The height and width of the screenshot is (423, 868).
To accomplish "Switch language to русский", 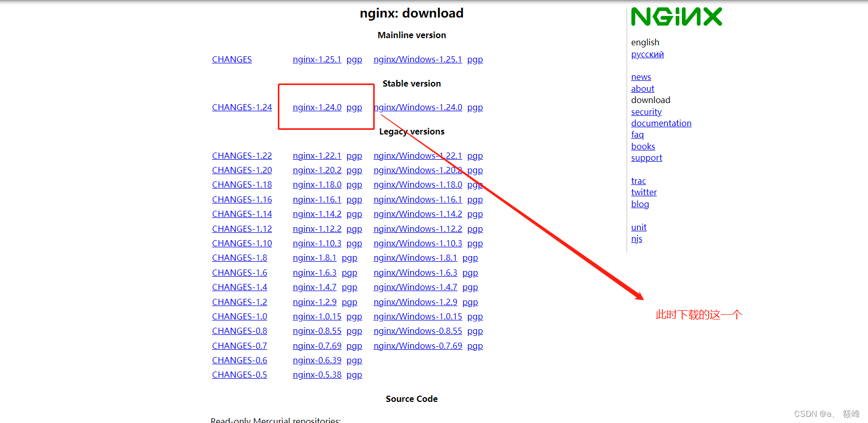I will (647, 54).
